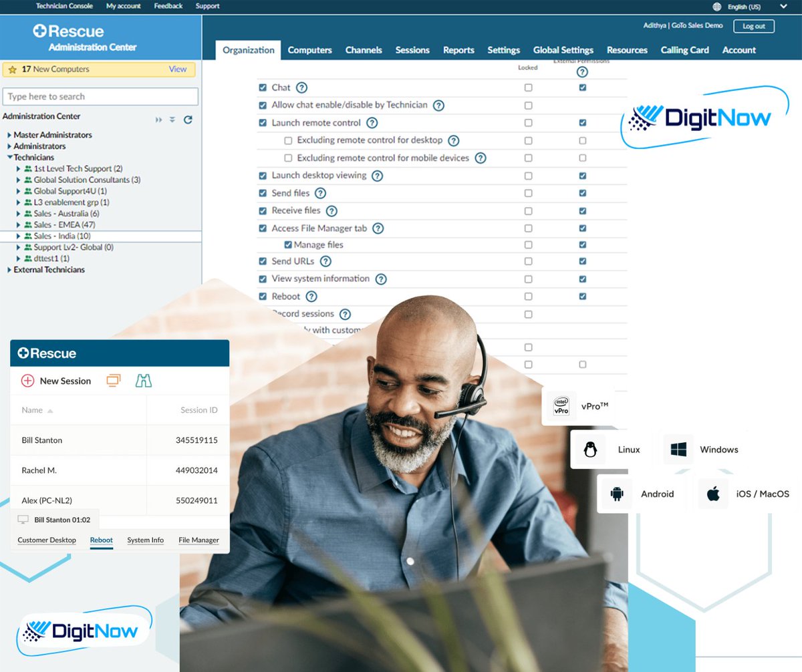Expand the Sales - EMEA group
Viewport: 802px width, 672px height.
pos(19,225)
